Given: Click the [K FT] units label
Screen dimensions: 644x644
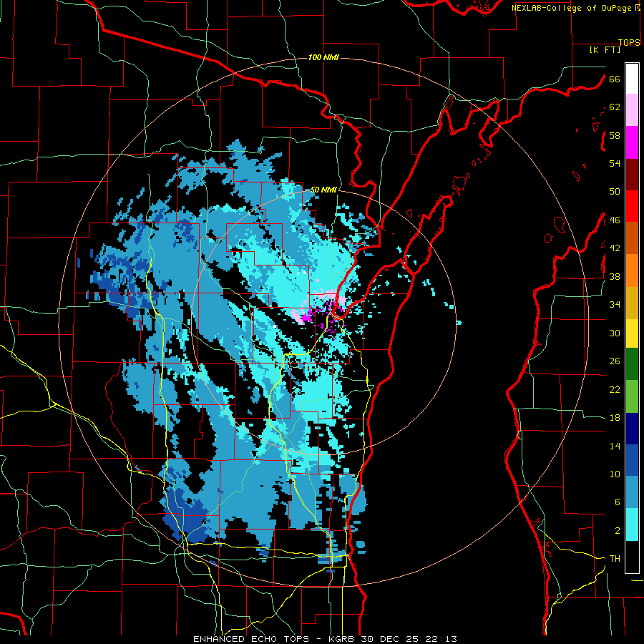Looking at the screenshot, I should pyautogui.click(x=605, y=49).
